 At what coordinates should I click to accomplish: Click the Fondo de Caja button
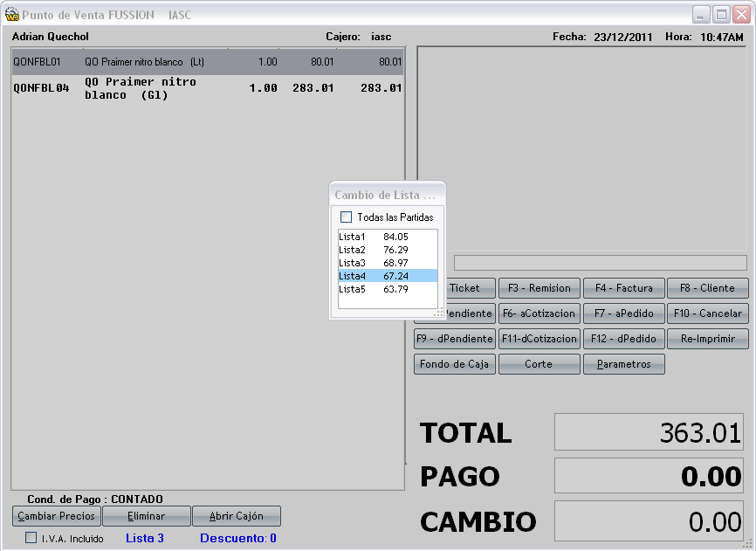point(455,364)
